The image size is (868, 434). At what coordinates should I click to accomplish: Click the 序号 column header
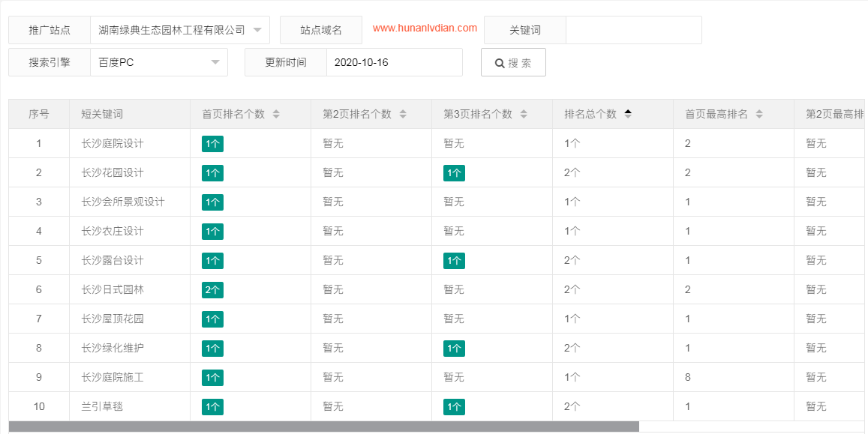(39, 115)
